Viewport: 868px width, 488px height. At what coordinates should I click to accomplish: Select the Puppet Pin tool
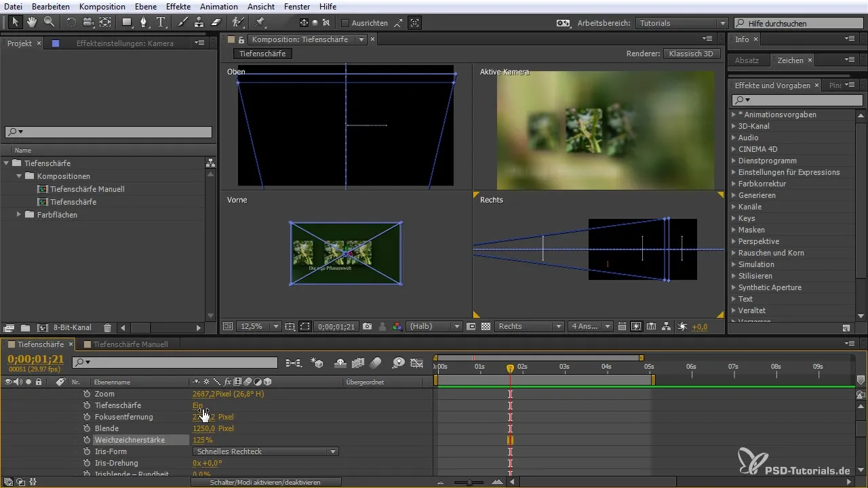point(260,22)
